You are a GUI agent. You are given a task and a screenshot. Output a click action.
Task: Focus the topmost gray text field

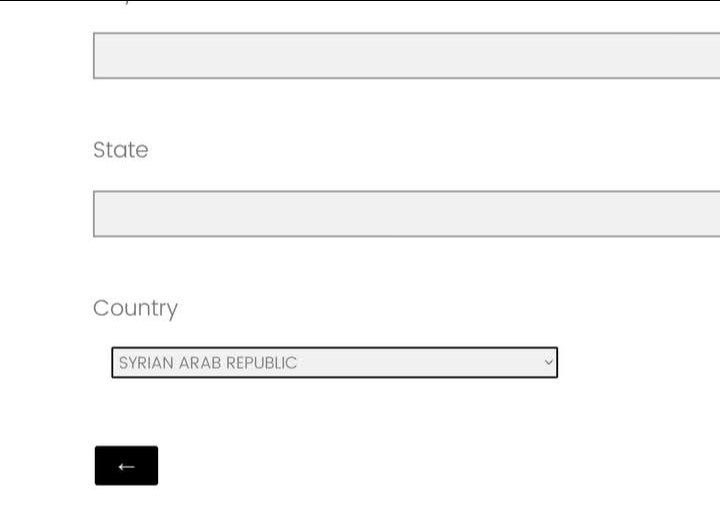pos(406,55)
